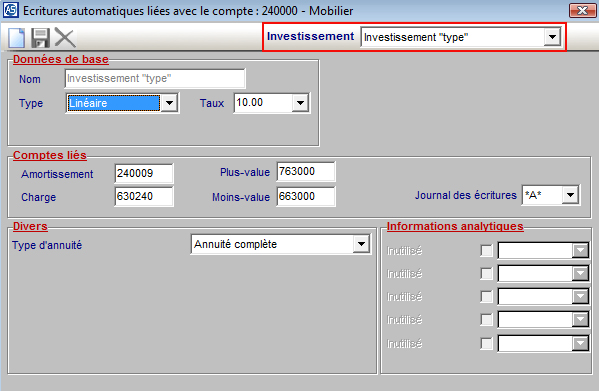The image size is (599, 391).
Task: Click the Journal des écritures label
Action: tap(466, 195)
